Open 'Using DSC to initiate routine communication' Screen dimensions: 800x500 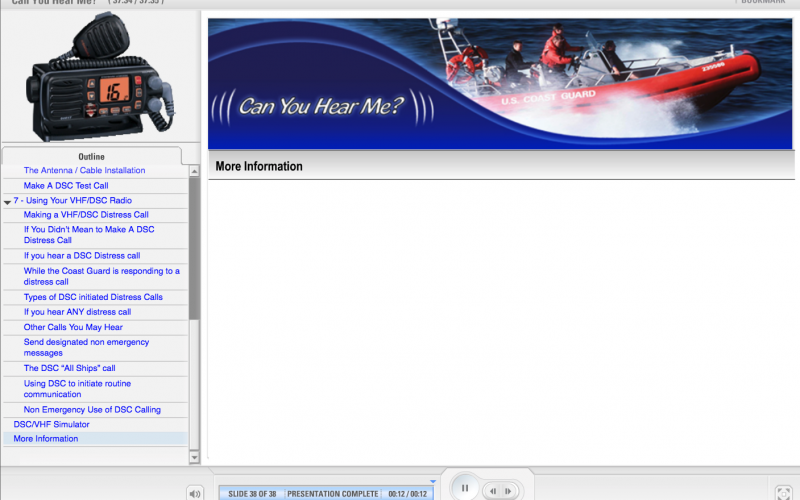(x=77, y=389)
